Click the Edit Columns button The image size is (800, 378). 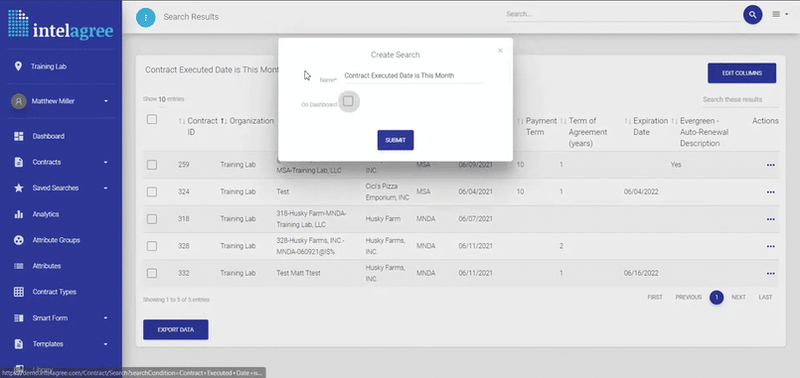742,73
